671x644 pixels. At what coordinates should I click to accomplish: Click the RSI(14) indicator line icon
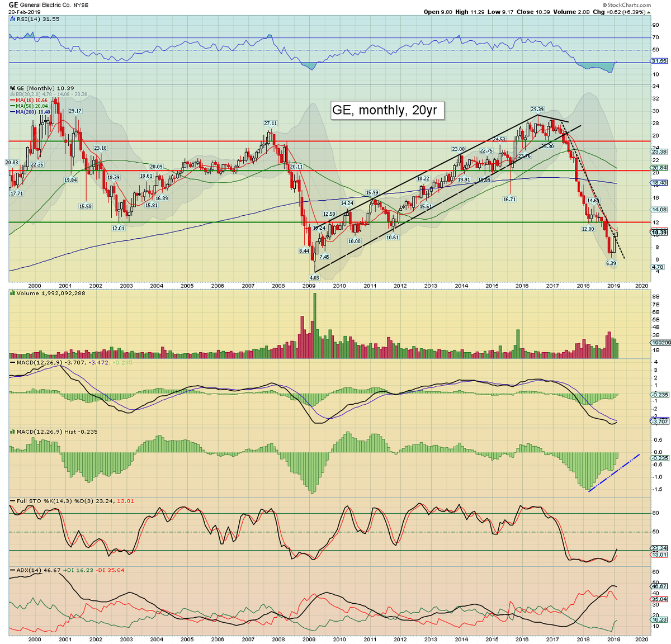point(12,19)
